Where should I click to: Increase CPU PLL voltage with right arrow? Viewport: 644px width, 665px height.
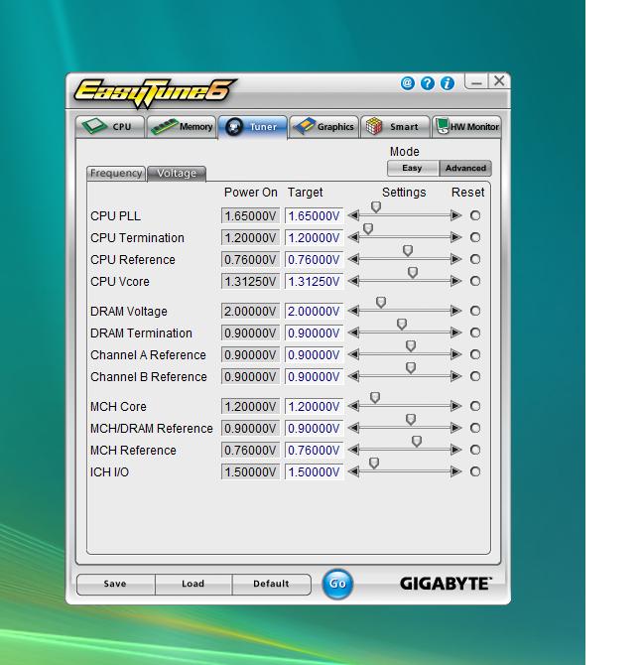[456, 215]
